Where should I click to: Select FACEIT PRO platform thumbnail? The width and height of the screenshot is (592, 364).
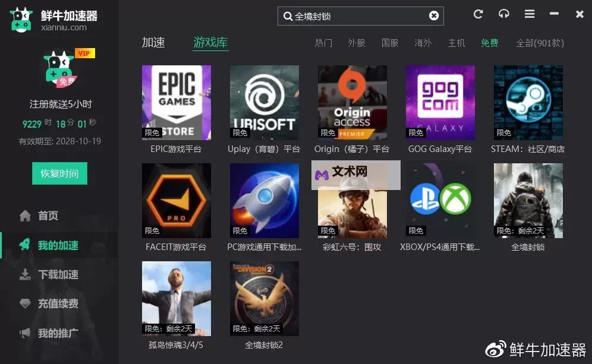click(177, 201)
